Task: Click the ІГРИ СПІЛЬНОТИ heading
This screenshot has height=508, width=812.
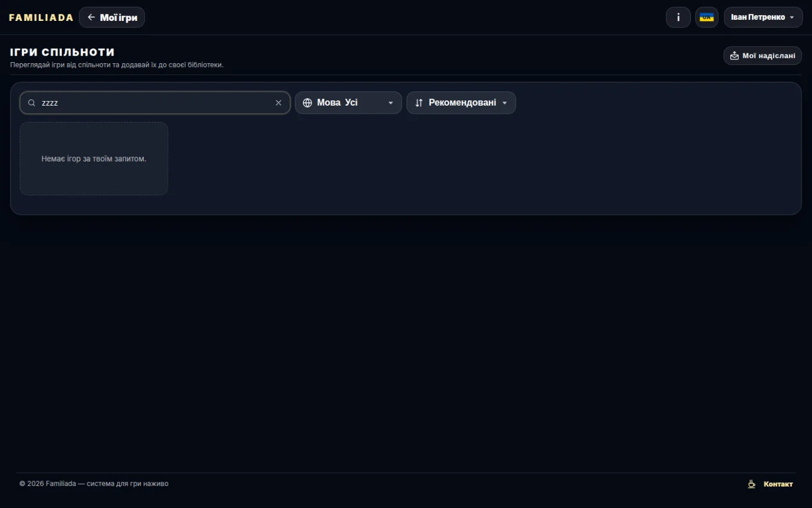Action: point(62,52)
